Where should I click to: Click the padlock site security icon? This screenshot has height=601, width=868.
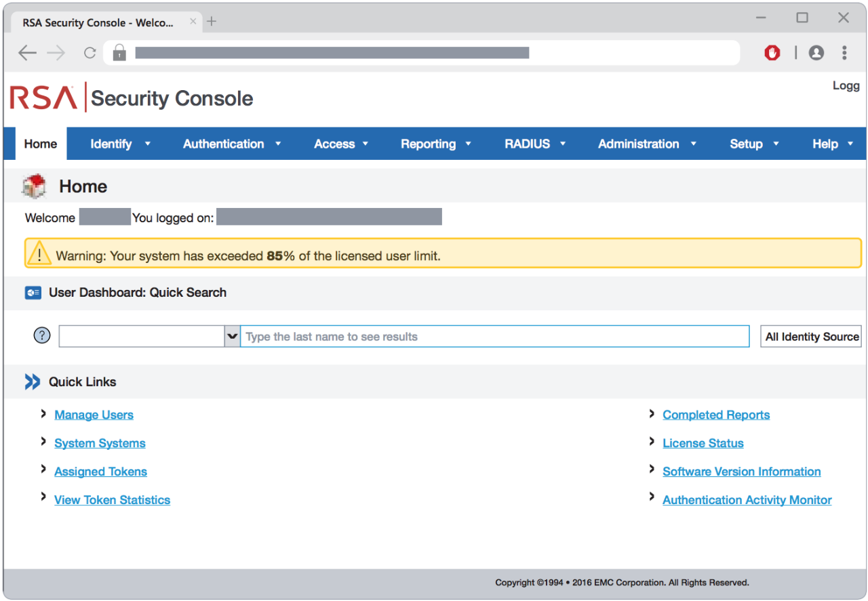119,53
